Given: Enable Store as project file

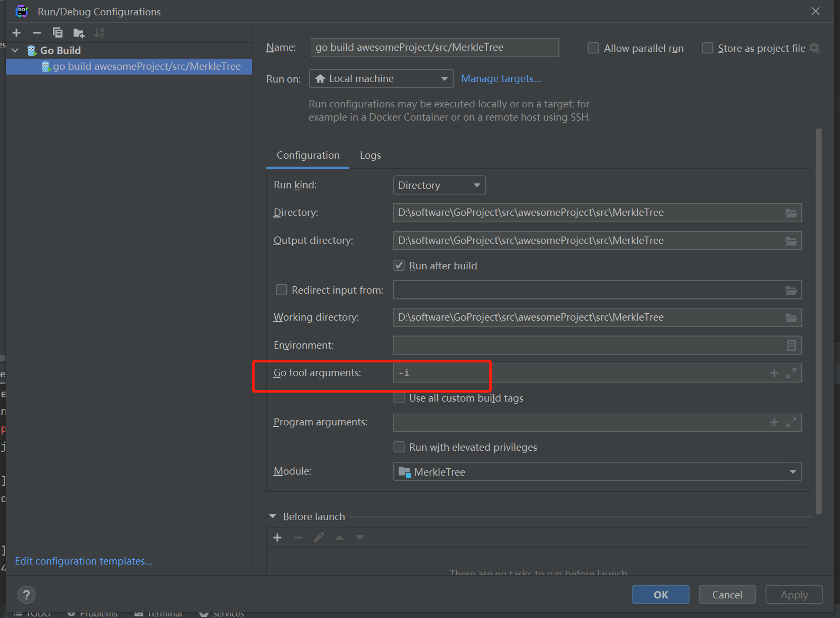Looking at the screenshot, I should pos(708,48).
